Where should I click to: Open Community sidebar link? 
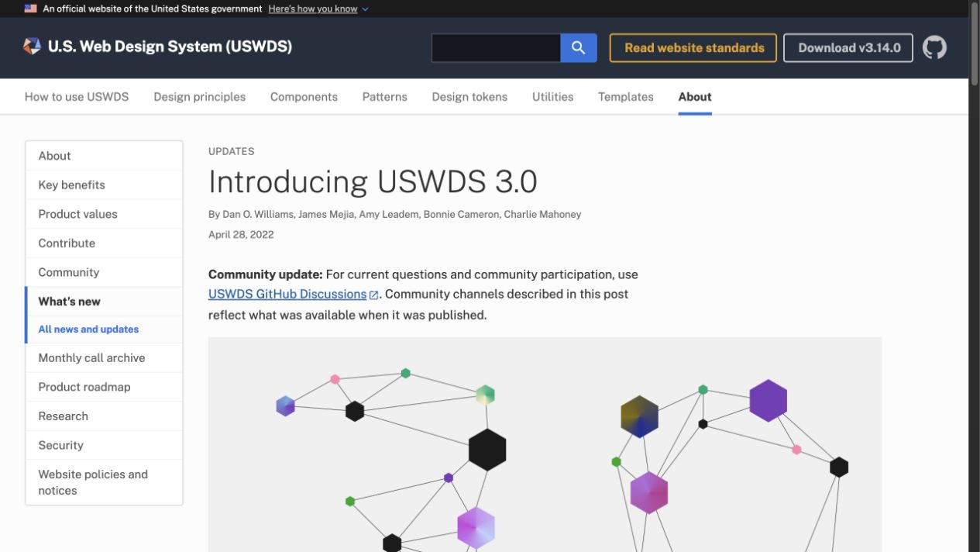104,272
